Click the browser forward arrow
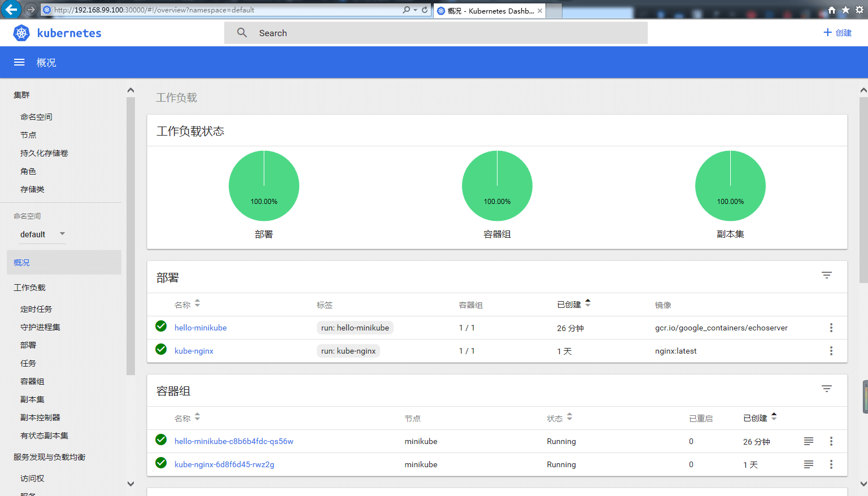This screenshot has width=868, height=496. pyautogui.click(x=31, y=10)
